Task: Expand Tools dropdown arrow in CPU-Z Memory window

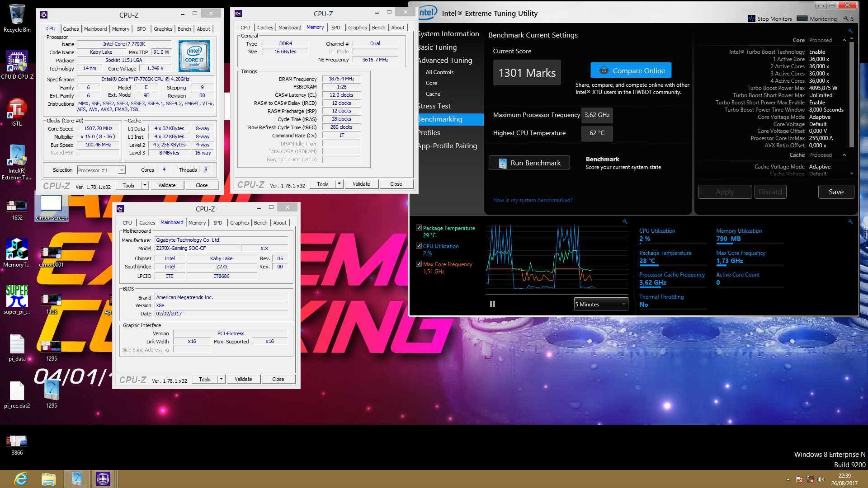Action: pos(339,184)
